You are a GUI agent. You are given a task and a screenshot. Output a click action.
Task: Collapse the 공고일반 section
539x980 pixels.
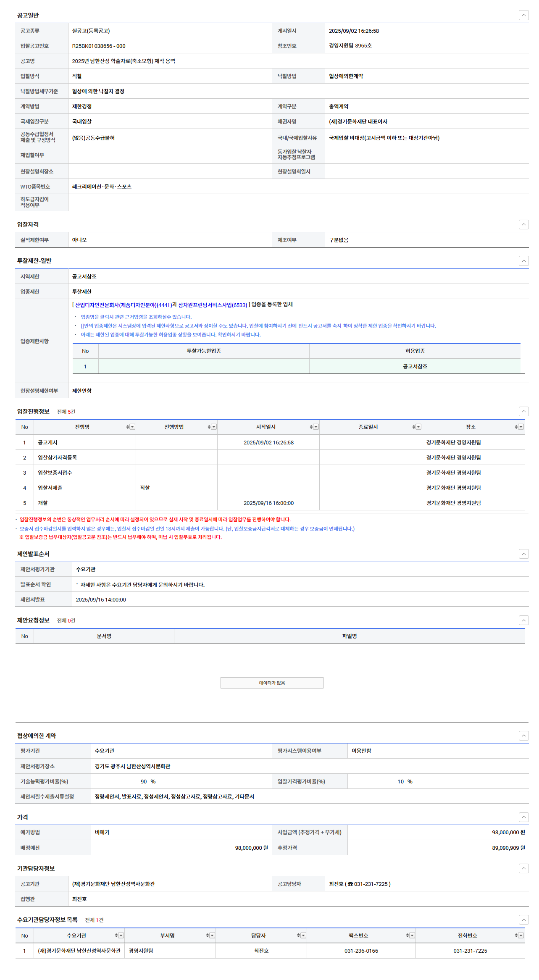[x=523, y=16]
